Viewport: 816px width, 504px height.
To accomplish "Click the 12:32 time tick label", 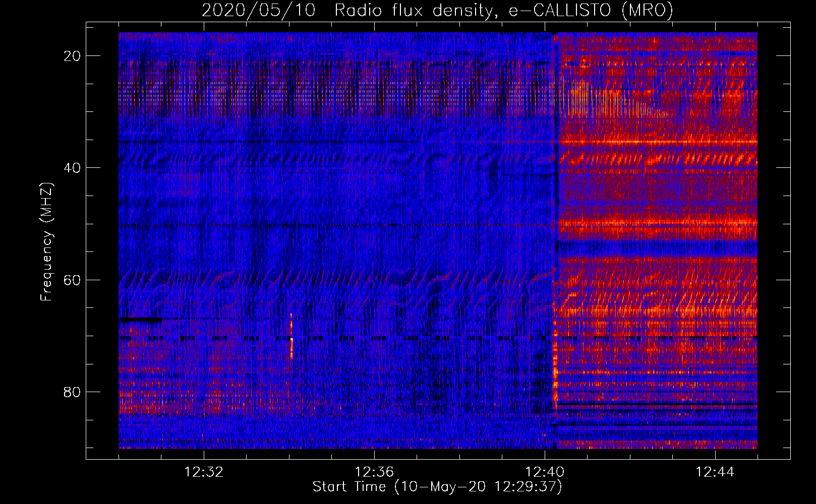I will click(204, 472).
